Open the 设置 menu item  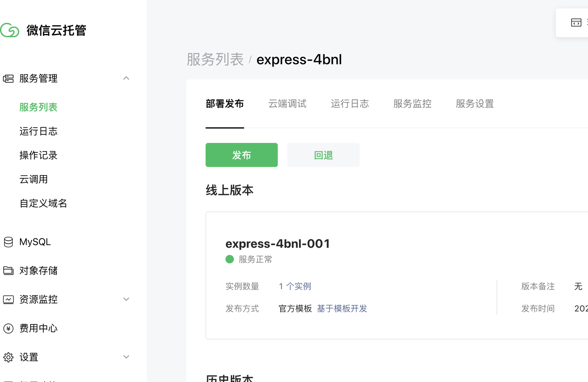click(29, 358)
